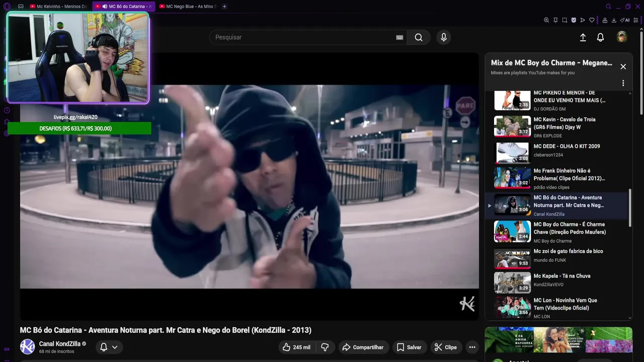644x362 pixels.
Task: Open the AI assistant icon in the toolbar
Action: (625, 20)
